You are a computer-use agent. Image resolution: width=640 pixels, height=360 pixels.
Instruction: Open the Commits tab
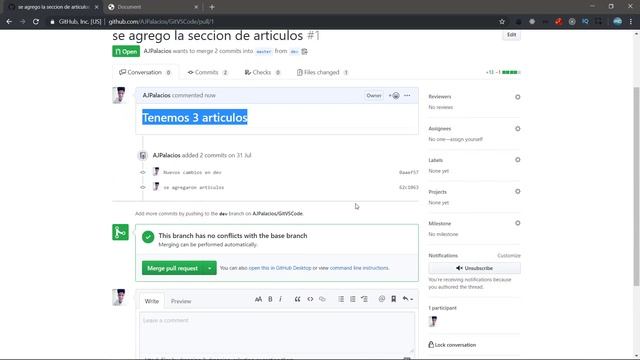(x=207, y=72)
